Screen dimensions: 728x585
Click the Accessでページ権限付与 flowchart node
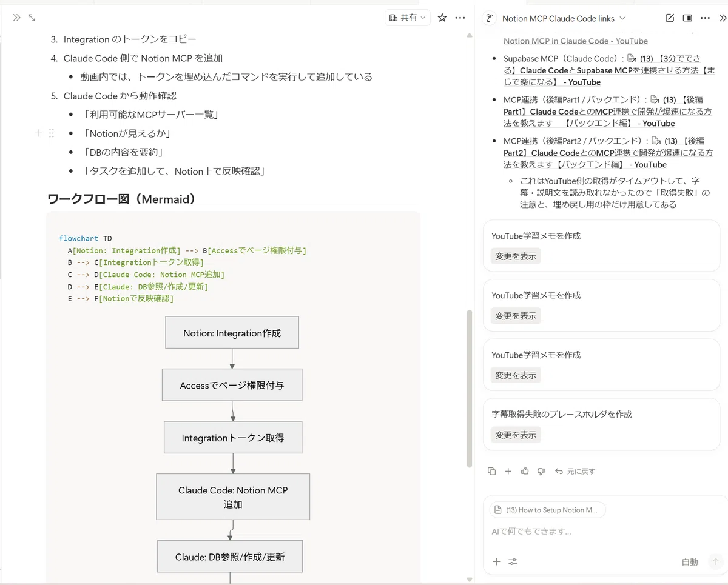232,385
